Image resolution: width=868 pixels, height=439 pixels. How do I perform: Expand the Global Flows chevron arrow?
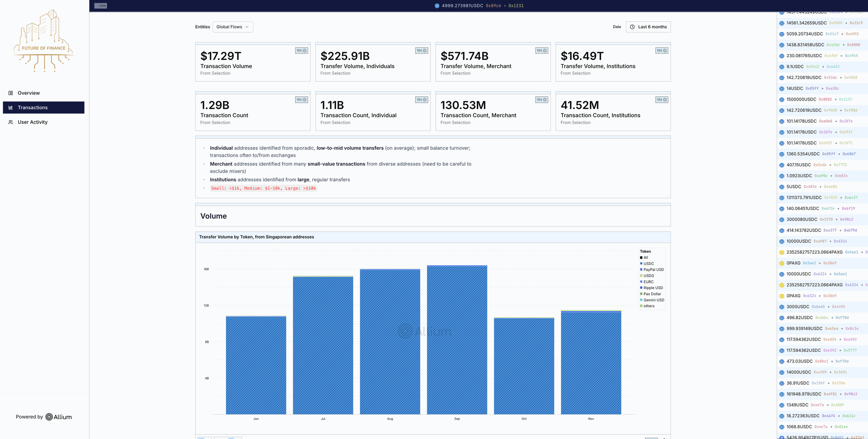tap(247, 27)
